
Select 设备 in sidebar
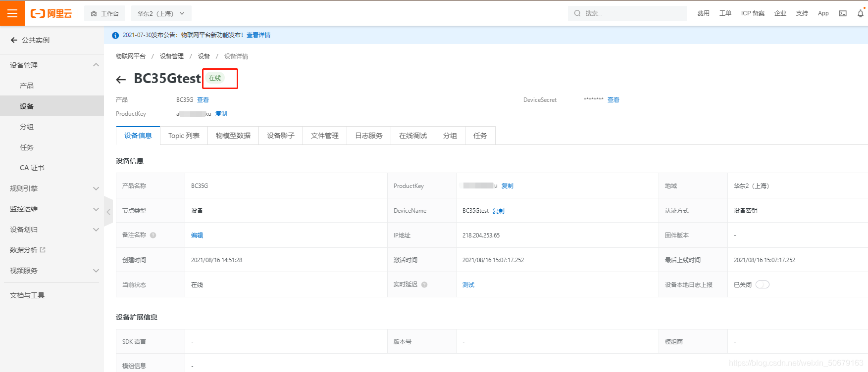52,106
